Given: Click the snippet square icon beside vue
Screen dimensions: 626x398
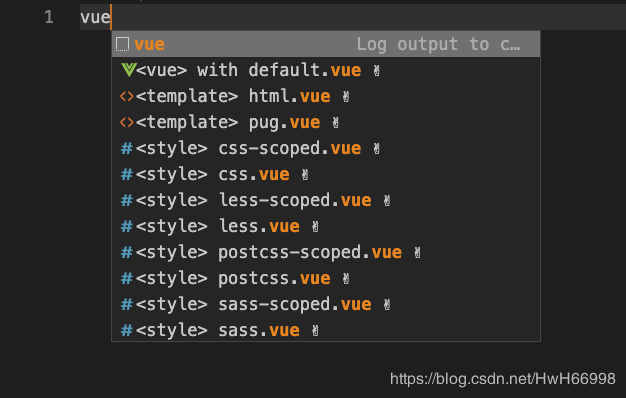Looking at the screenshot, I should tap(123, 44).
